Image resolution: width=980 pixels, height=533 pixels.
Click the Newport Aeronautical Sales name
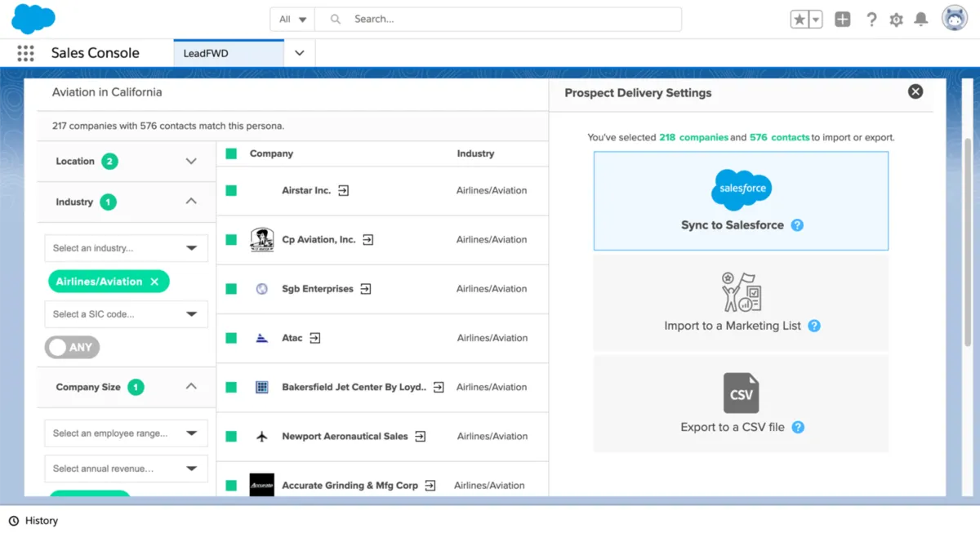pos(345,437)
